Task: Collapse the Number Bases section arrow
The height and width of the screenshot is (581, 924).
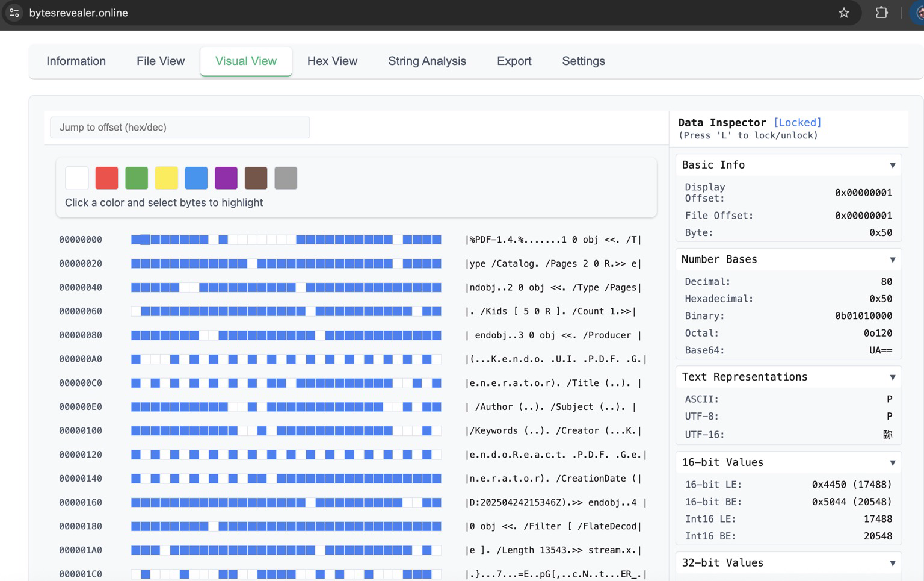Action: [892, 259]
